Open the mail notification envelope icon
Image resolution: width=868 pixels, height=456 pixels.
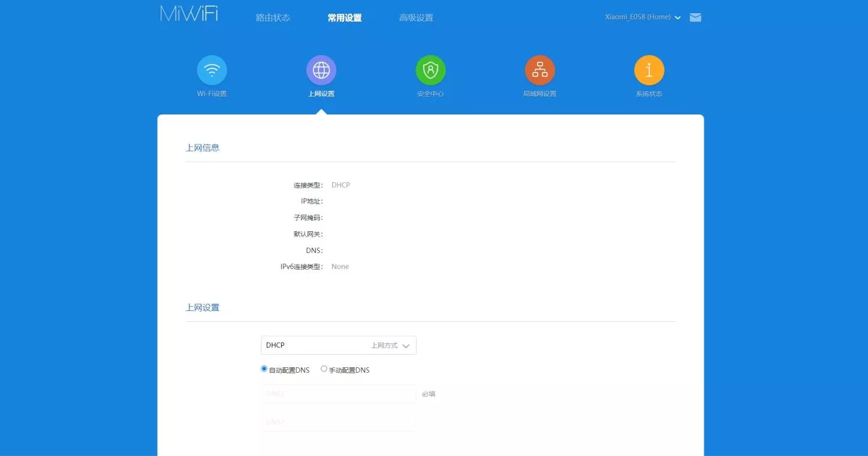(x=695, y=17)
